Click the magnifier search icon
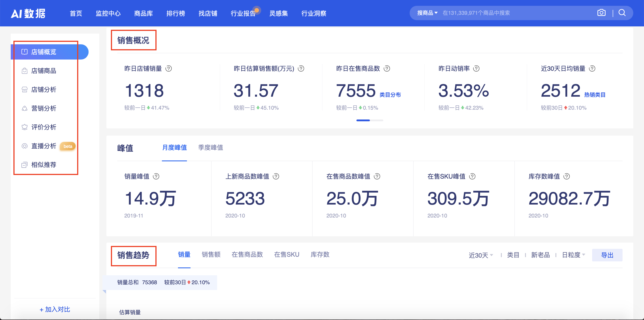Viewport: 644px width, 320px height. pyautogui.click(x=622, y=13)
